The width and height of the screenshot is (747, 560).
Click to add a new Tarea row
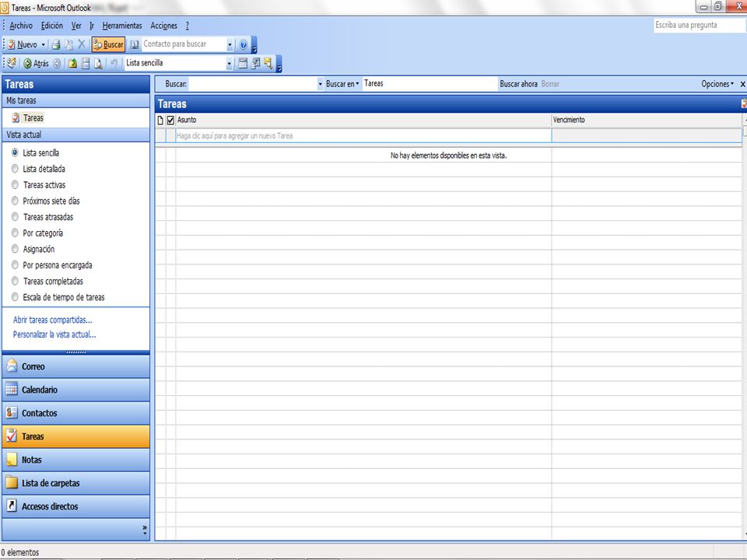[x=363, y=135]
